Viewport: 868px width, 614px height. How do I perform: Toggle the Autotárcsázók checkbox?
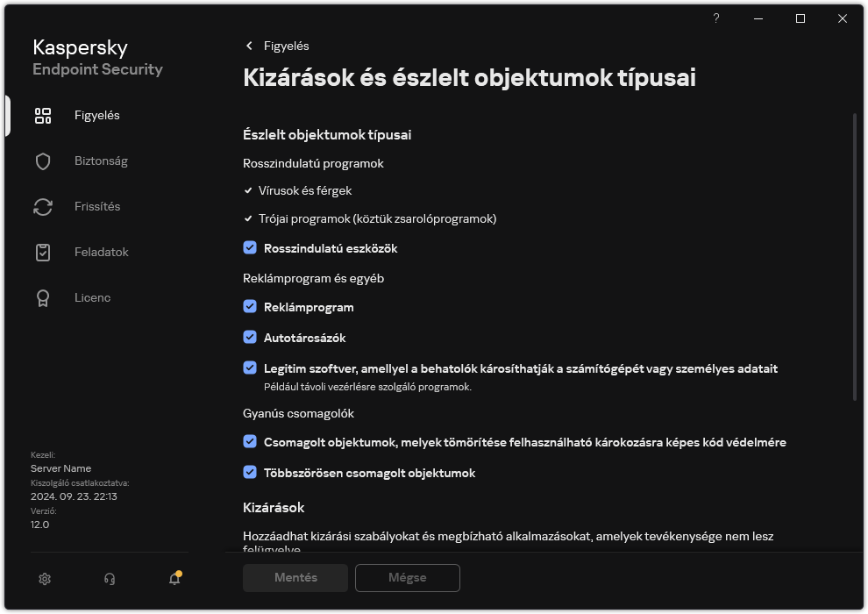(x=250, y=337)
